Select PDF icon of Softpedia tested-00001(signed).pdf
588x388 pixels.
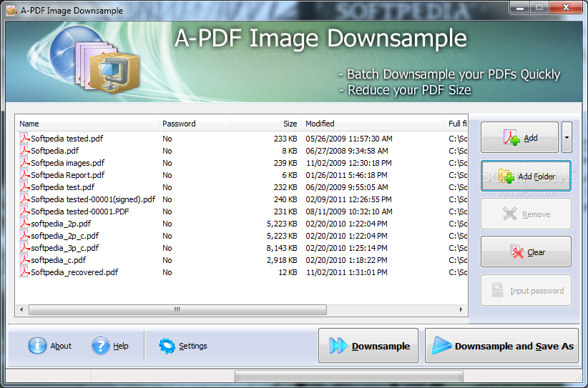click(x=24, y=199)
